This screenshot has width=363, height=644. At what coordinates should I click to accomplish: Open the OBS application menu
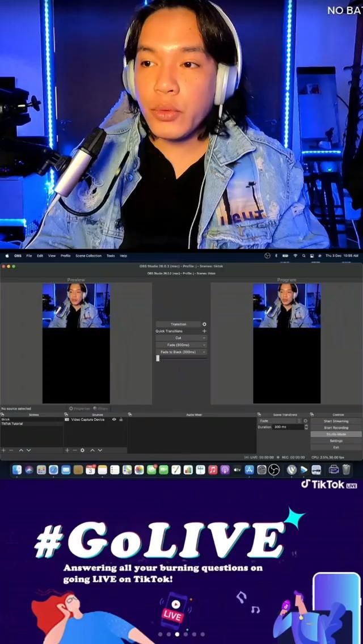tap(18, 256)
